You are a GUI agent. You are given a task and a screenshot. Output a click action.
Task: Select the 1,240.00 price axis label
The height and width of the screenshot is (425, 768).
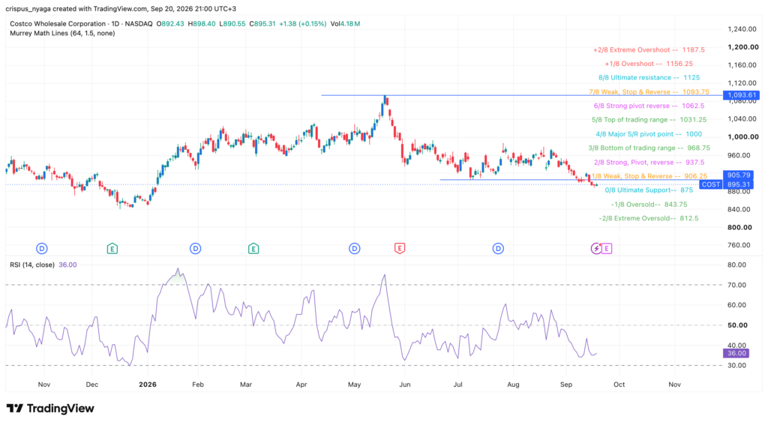pos(742,29)
